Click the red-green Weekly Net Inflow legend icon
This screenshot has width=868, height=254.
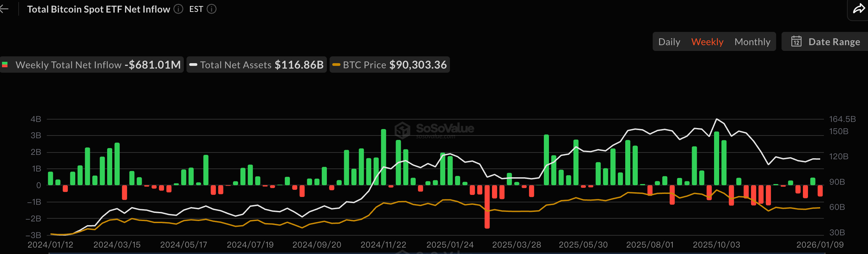(5, 65)
